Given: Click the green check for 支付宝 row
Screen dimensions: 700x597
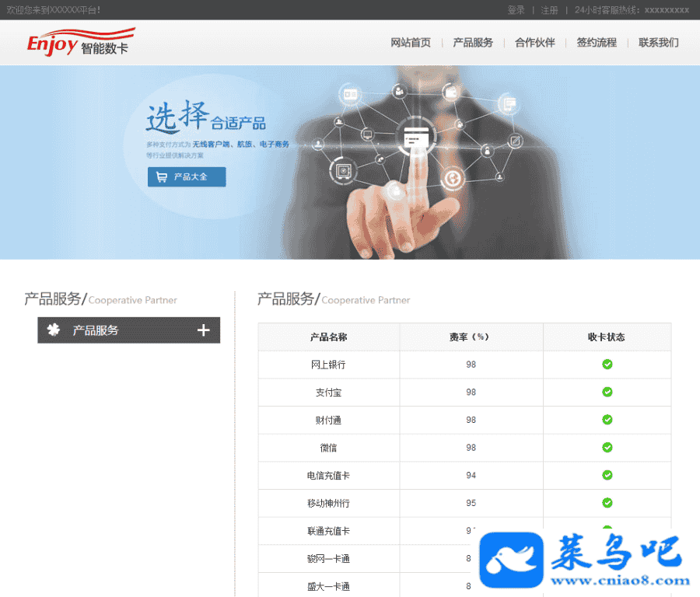Looking at the screenshot, I should pyautogui.click(x=607, y=392).
